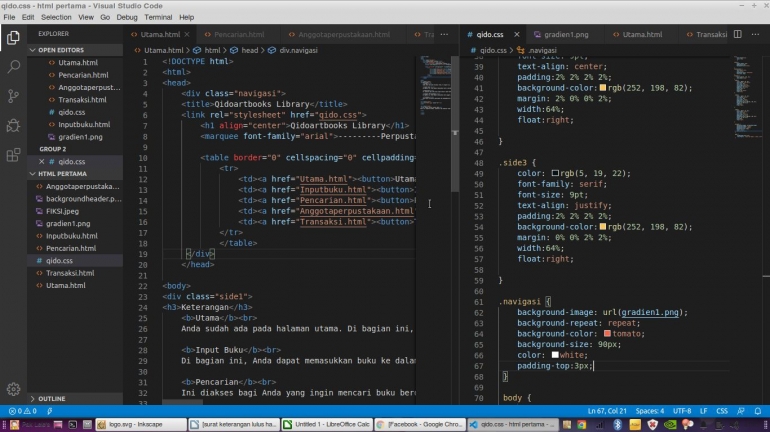The image size is (770, 432).
Task: Open the Search view in the activity bar
Action: pyautogui.click(x=13, y=67)
